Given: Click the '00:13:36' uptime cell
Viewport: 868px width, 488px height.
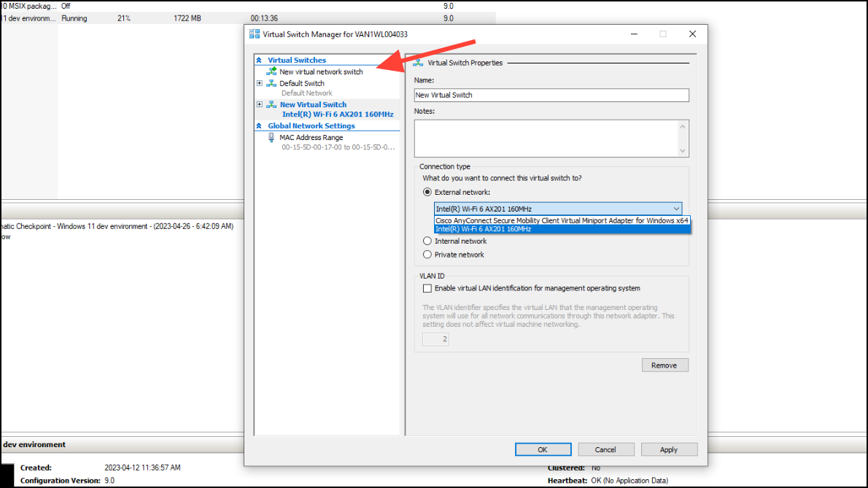Looking at the screenshot, I should tap(264, 18).
